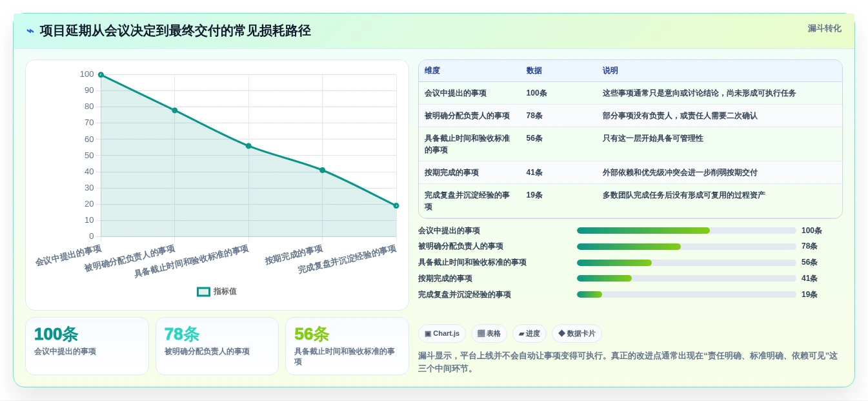868x401 pixels.
Task: Click x-axis label 按期完成的事项 in chart
Action: click(294, 255)
